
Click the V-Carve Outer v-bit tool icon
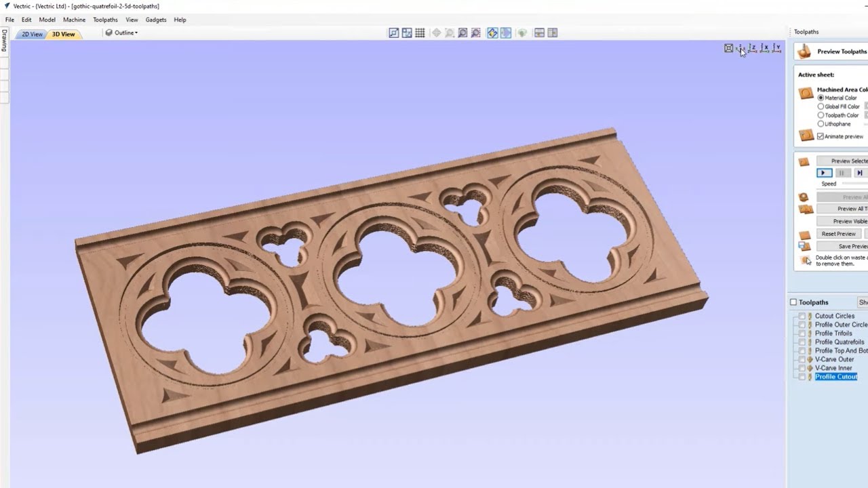pyautogui.click(x=810, y=359)
